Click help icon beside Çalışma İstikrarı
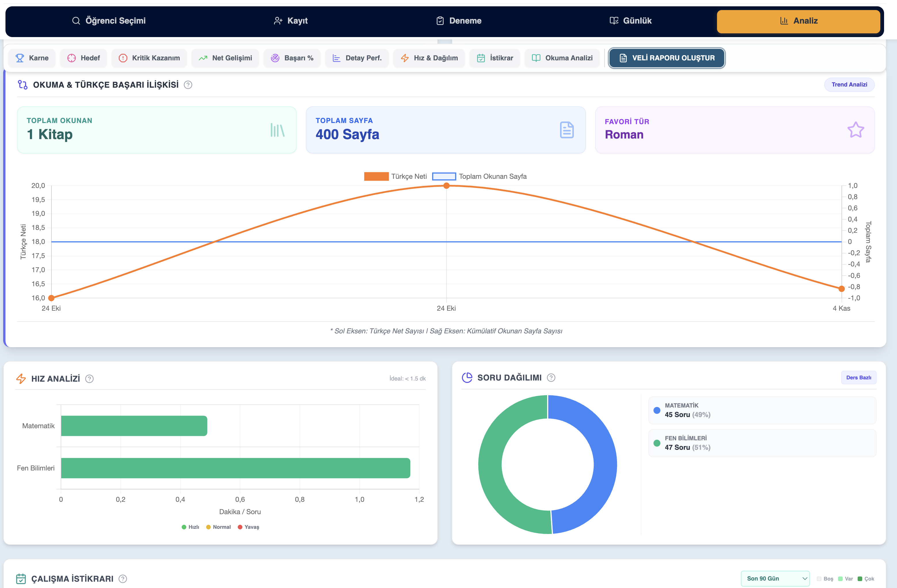 tap(123, 579)
